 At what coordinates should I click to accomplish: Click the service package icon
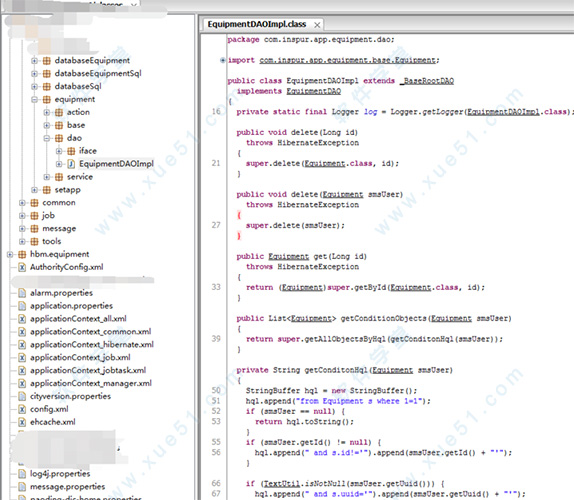pyautogui.click(x=59, y=177)
